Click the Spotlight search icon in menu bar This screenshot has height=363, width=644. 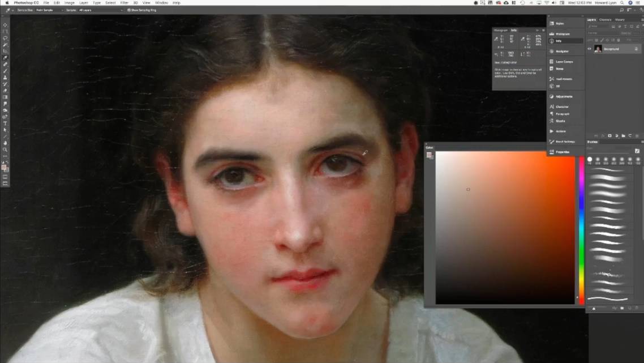622,3
